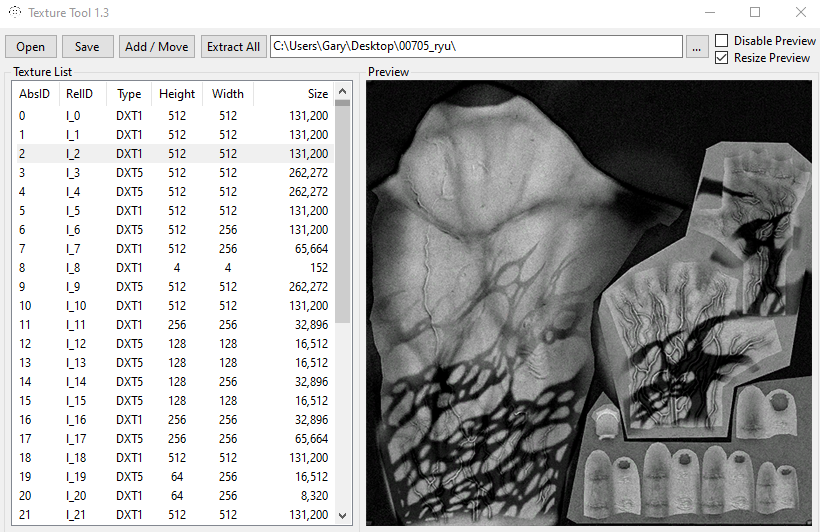Minimize the Texture Tool window
The height and width of the screenshot is (532, 820).
coord(710,12)
